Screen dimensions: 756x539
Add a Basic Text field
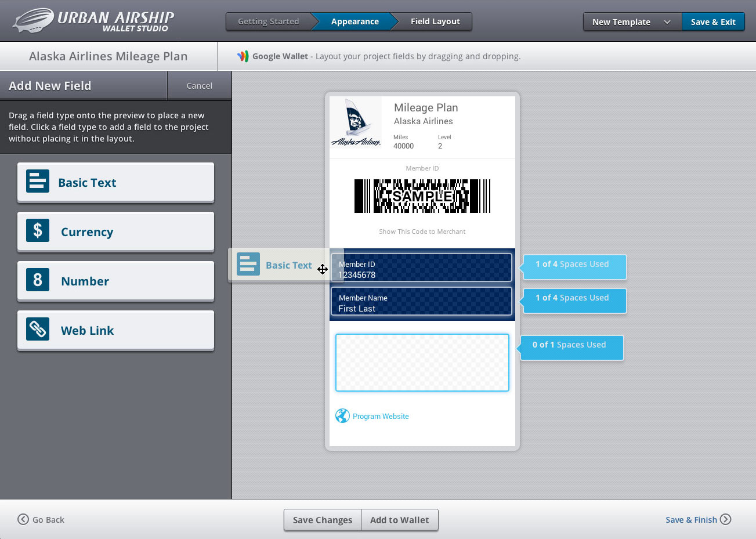click(115, 182)
